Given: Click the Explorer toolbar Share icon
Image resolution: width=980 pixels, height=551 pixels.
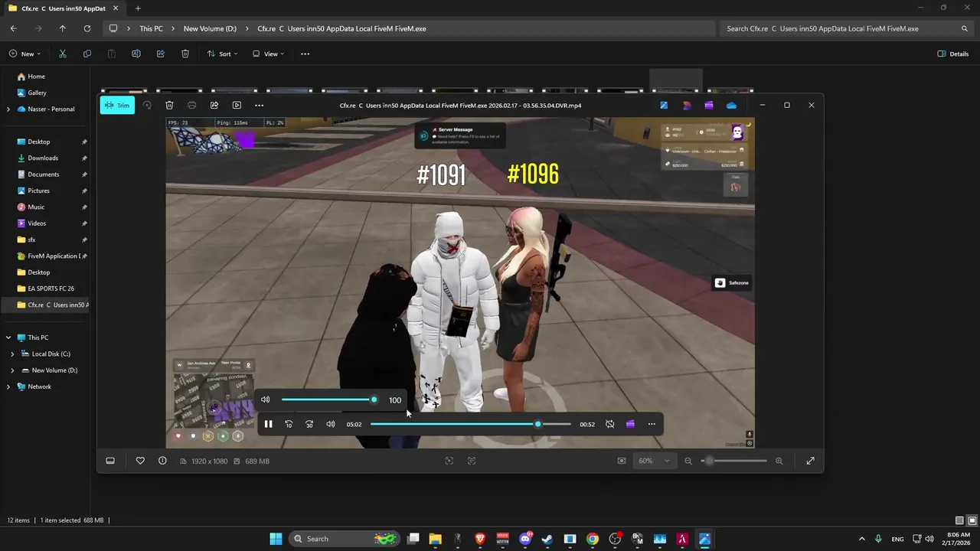Looking at the screenshot, I should (x=161, y=54).
